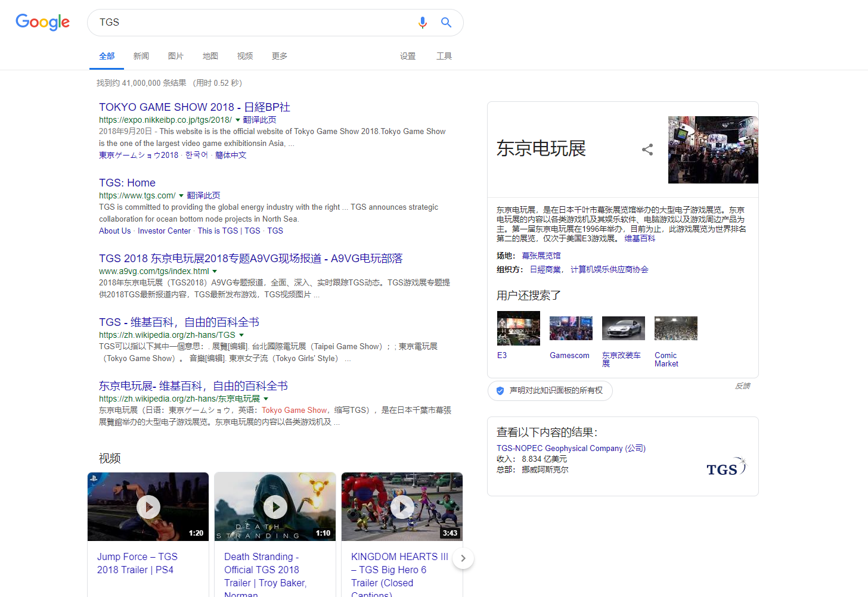Open Death Stranding Official TGS 2018 Trailer title
868x597 pixels.
click(265, 576)
